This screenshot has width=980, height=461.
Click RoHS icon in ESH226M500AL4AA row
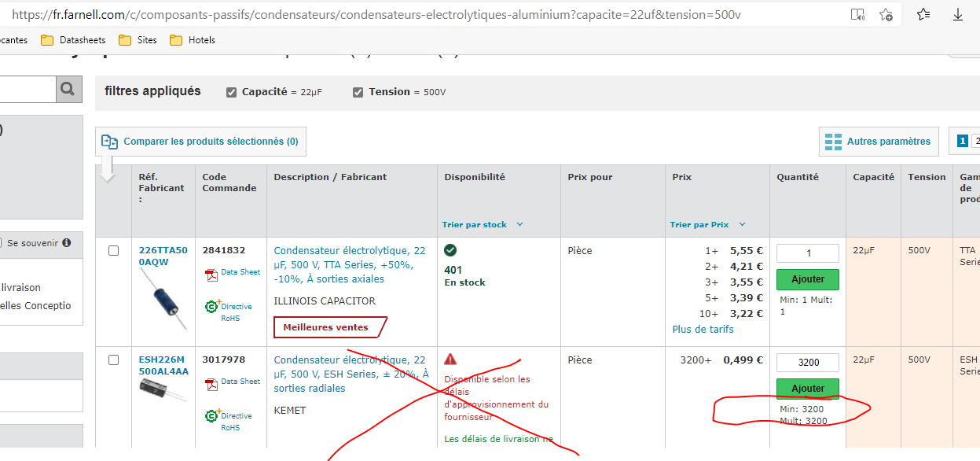click(x=211, y=415)
